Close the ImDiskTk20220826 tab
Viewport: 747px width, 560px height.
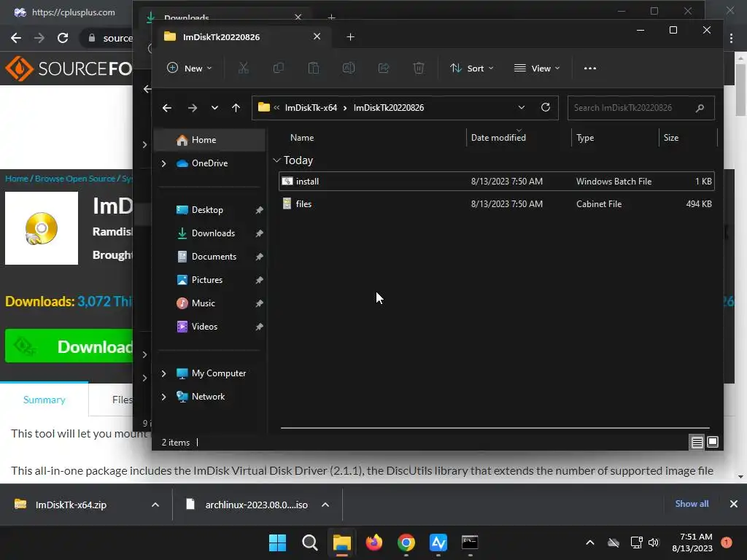(x=317, y=36)
